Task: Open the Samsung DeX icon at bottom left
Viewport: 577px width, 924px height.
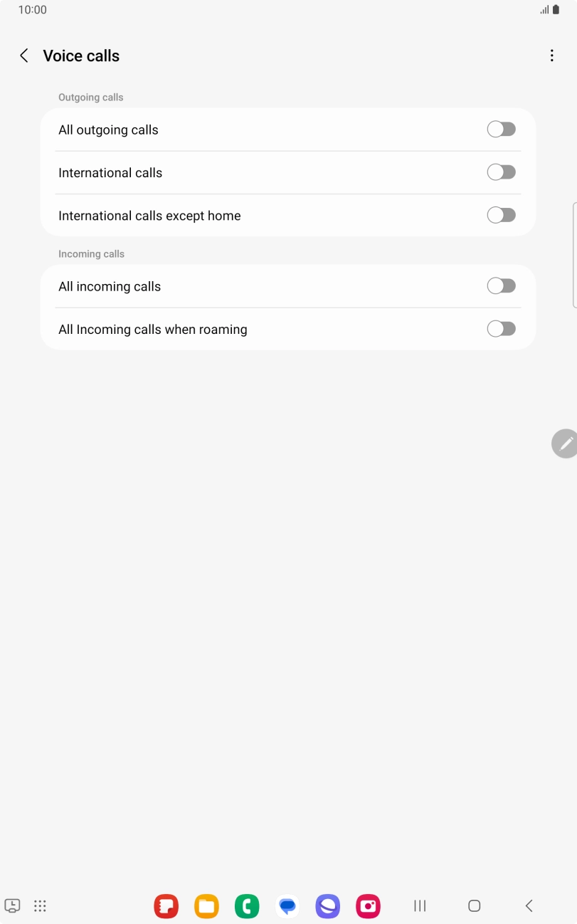Action: pos(12,905)
